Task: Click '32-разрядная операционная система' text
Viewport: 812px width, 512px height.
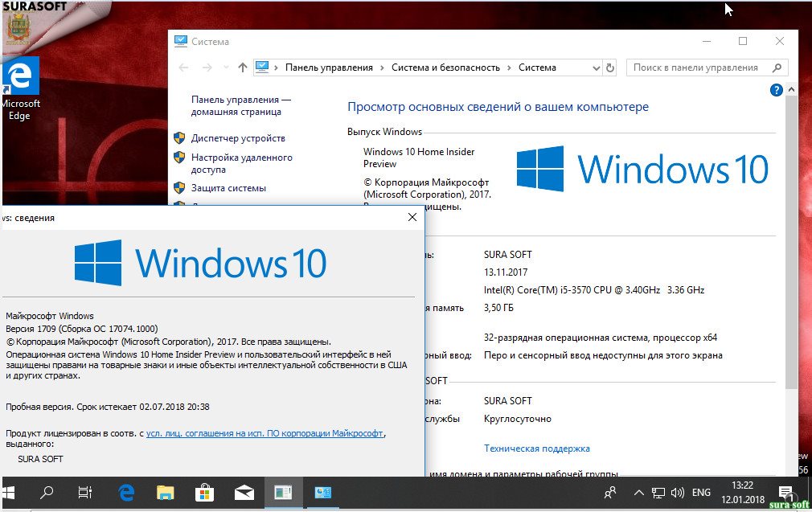Action: (601, 338)
